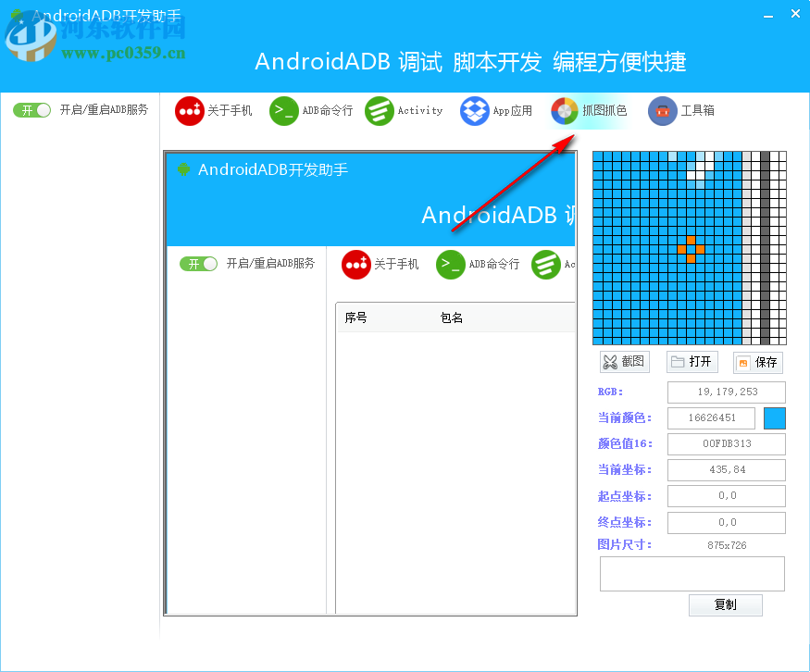Click the RGB value input field
This screenshot has height=672, width=810.
(x=726, y=392)
